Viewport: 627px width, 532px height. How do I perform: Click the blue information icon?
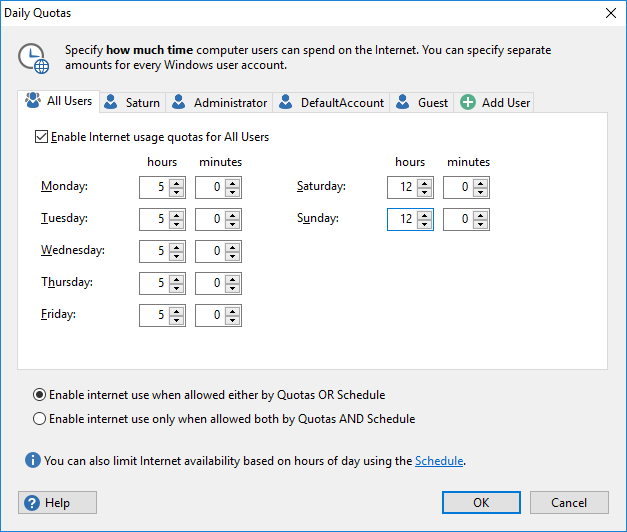click(x=33, y=461)
